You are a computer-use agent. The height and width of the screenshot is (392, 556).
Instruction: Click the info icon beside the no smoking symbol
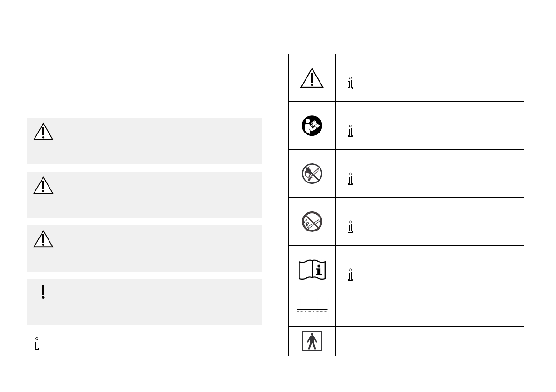(x=350, y=227)
